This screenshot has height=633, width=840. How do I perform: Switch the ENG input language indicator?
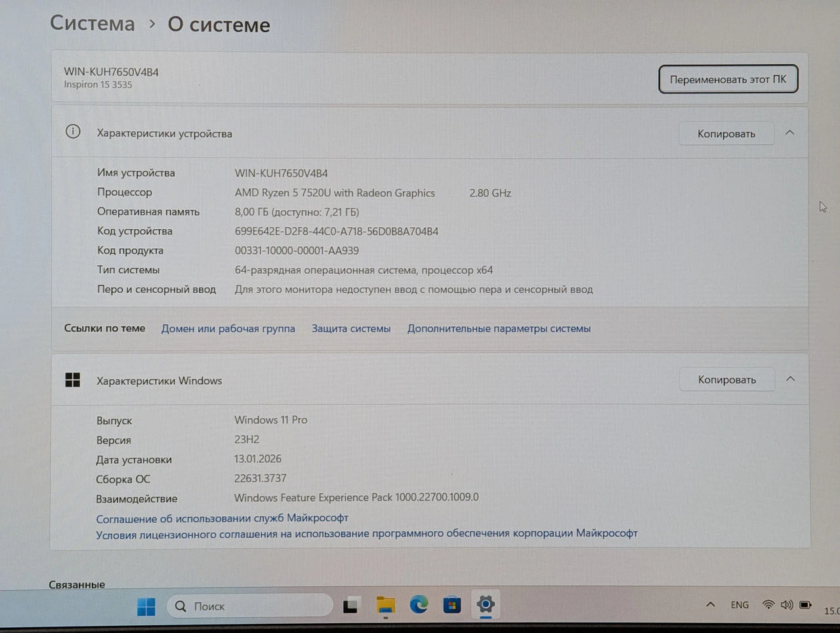point(740,605)
